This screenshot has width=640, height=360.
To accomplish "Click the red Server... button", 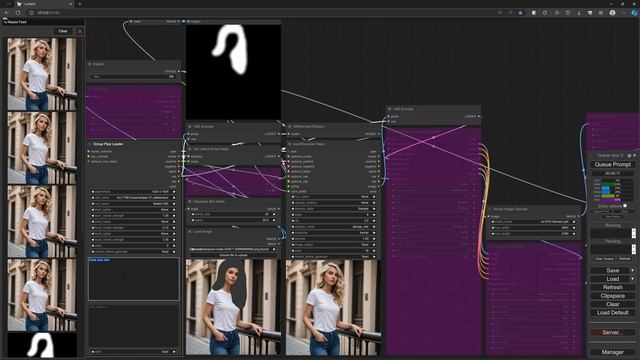I will tap(612, 333).
